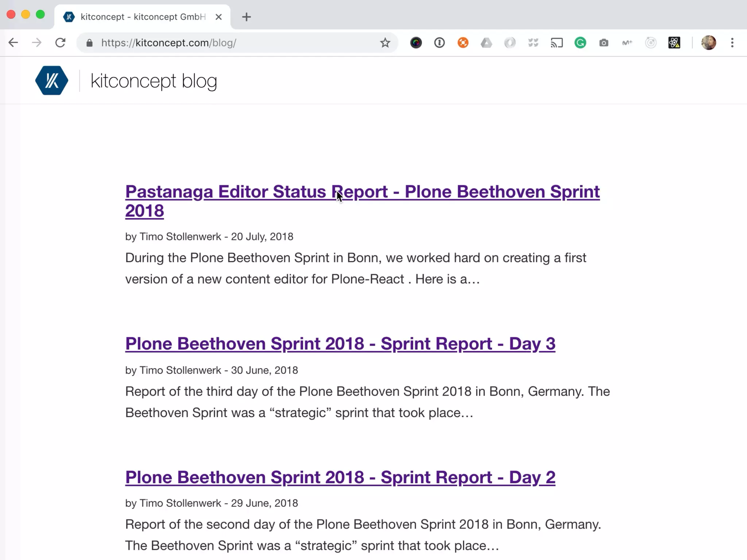Click the kitconcept hexagon logo

tap(51, 81)
